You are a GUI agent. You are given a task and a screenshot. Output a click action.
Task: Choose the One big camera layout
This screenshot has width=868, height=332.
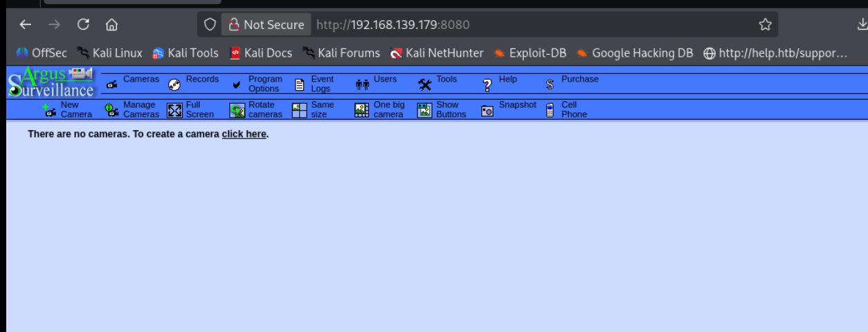[x=361, y=110]
